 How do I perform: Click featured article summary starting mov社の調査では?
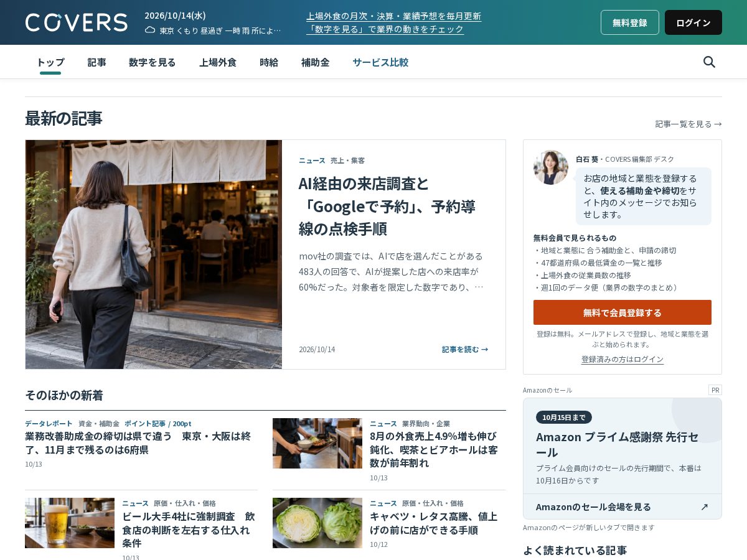392,271
